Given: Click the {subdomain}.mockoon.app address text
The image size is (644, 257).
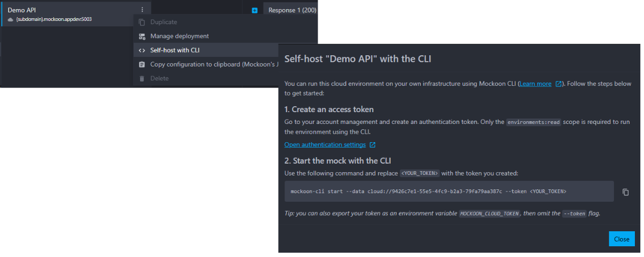Looking at the screenshot, I should 54,19.
